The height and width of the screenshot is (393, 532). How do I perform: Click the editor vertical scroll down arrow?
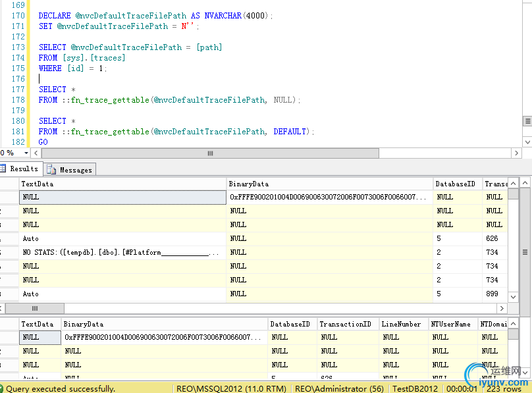pyautogui.click(x=527, y=142)
